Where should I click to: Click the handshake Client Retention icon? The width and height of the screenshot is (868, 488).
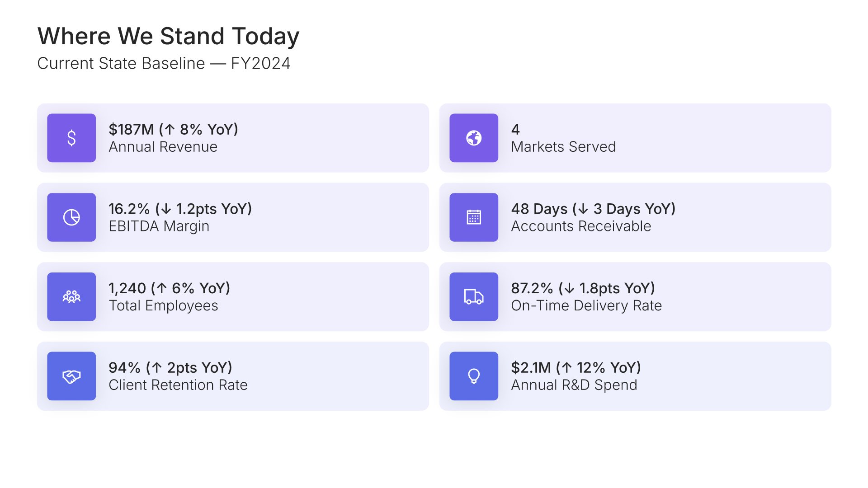71,376
